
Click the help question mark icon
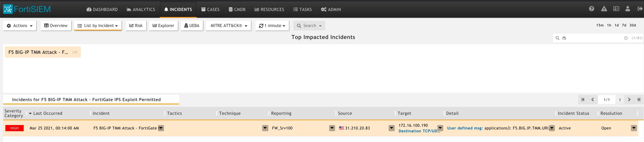(591, 9)
